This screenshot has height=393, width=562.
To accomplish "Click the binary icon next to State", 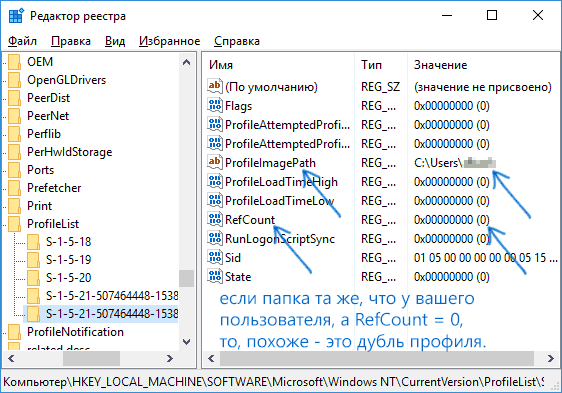I will click(215, 276).
